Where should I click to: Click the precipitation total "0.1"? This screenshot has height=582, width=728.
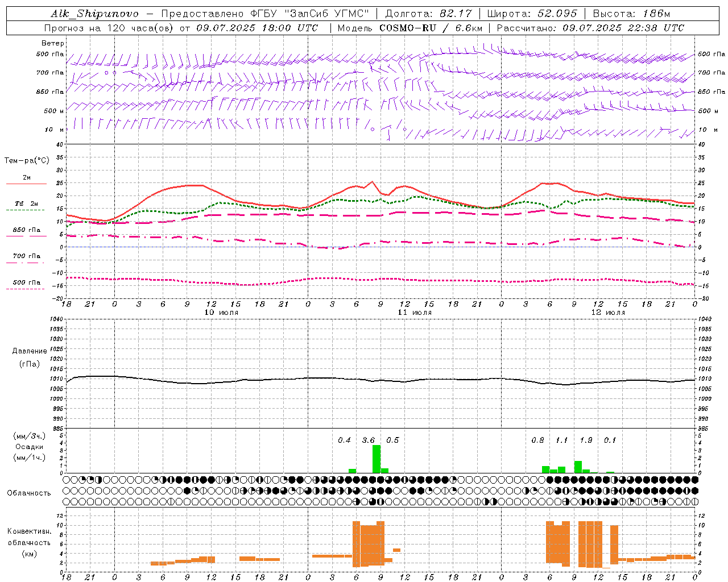pyautogui.click(x=610, y=440)
